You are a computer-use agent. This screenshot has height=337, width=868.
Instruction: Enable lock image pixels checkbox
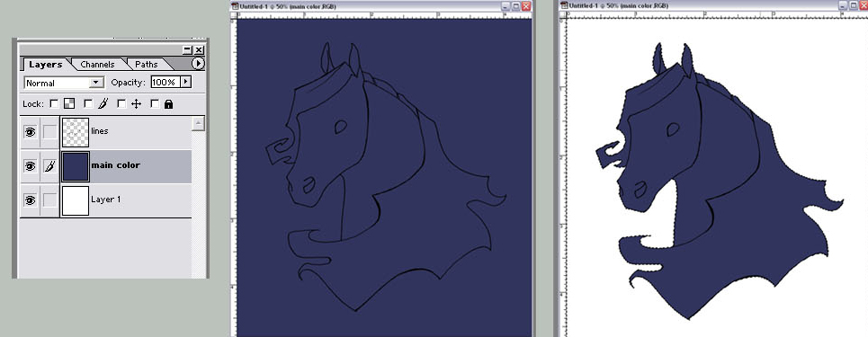(x=88, y=103)
